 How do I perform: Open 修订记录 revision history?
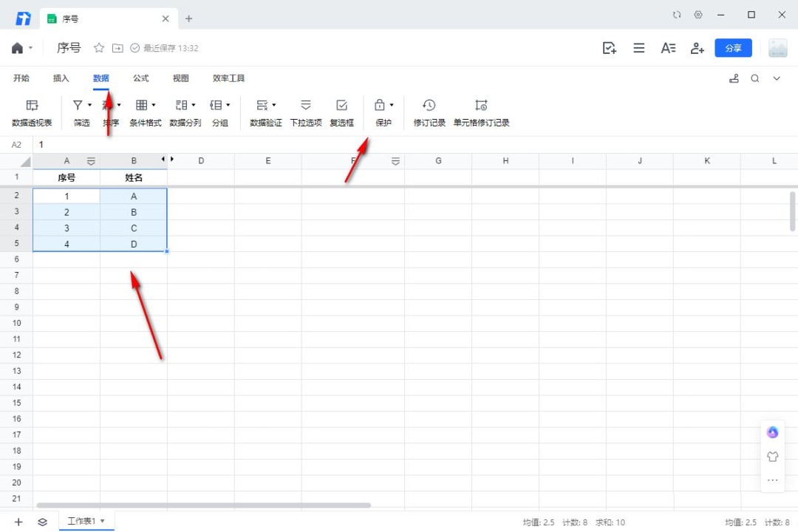(x=429, y=106)
